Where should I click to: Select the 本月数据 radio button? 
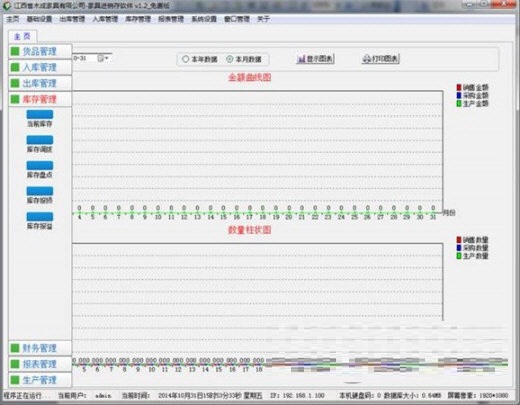tap(230, 59)
